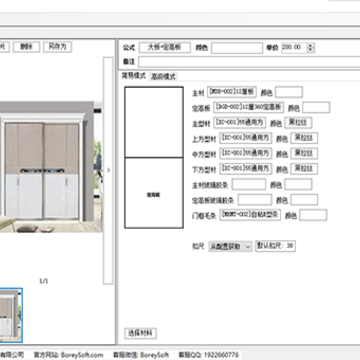Select the upper panel in door preview
The height and width of the screenshot is (360, 360).
pyautogui.click(x=154, y=122)
